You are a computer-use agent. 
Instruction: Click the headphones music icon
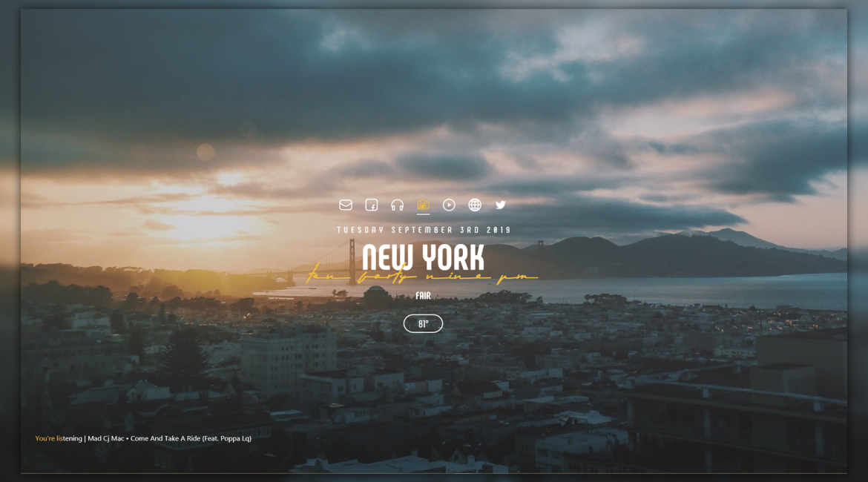coord(398,205)
